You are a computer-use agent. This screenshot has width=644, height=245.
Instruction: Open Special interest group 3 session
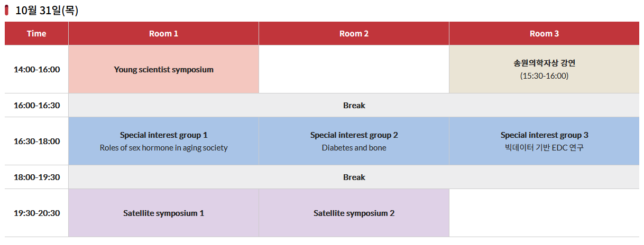(x=544, y=141)
